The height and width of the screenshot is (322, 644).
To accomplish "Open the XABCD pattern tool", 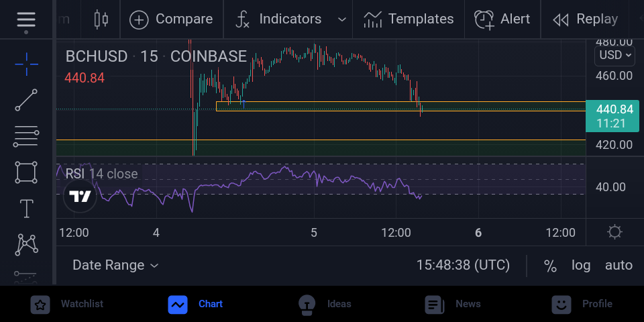I will (x=26, y=245).
